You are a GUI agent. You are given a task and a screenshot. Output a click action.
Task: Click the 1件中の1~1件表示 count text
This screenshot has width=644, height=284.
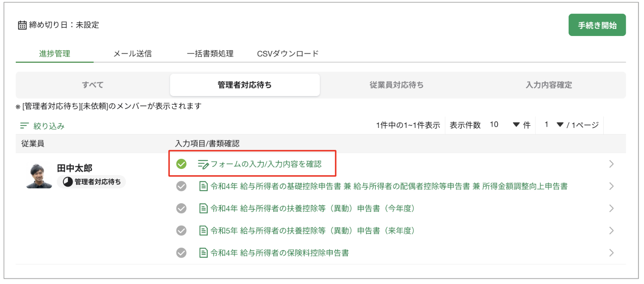click(x=408, y=125)
